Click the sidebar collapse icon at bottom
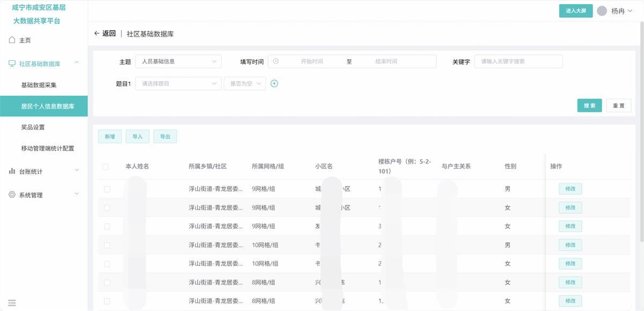Viewport: 644px width, 311px height. pos(12,303)
